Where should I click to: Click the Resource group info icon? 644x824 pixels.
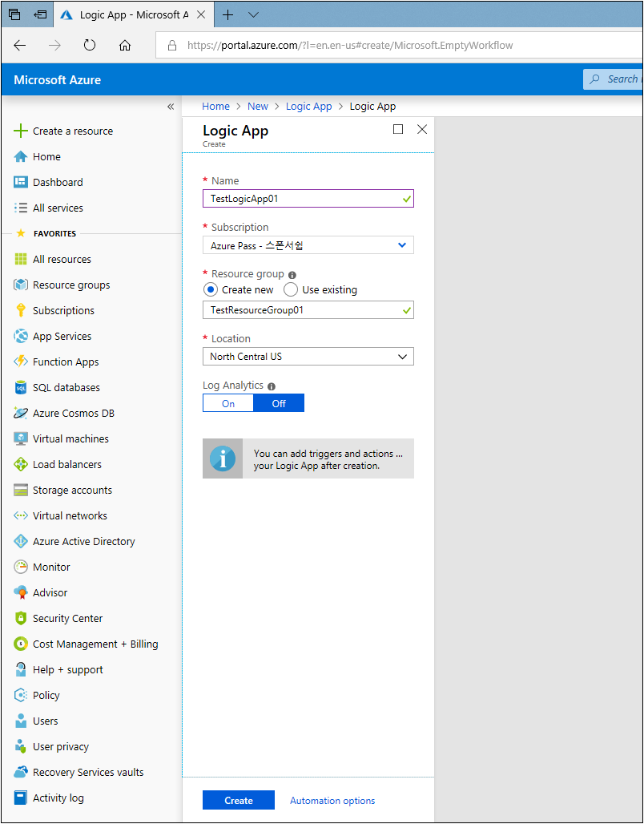click(292, 275)
